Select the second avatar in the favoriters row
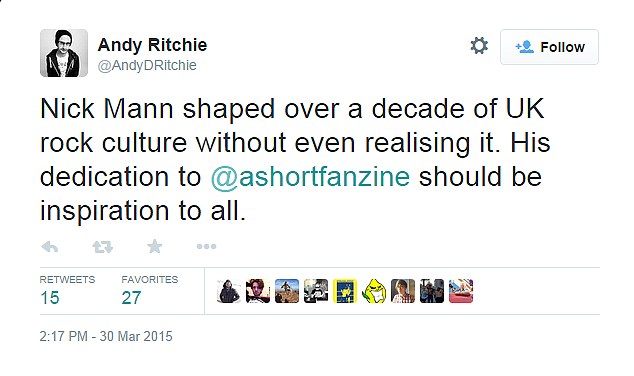 click(258, 291)
